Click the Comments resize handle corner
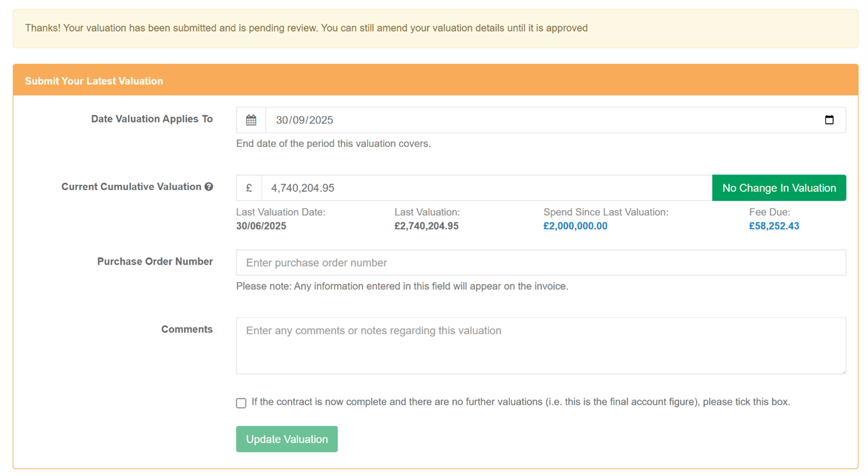Viewport: 868px width, 476px height. (x=843, y=371)
